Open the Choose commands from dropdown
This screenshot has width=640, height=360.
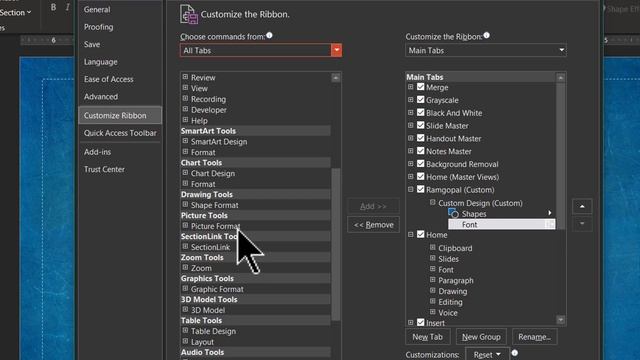(336, 50)
